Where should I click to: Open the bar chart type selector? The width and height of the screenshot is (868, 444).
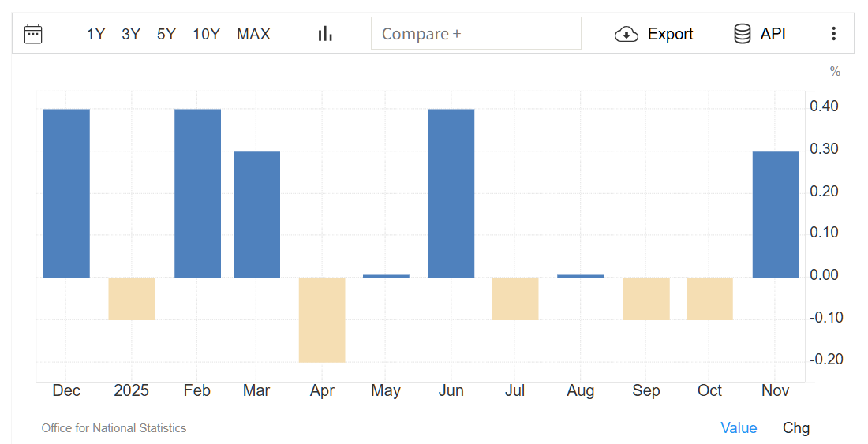[x=325, y=34]
